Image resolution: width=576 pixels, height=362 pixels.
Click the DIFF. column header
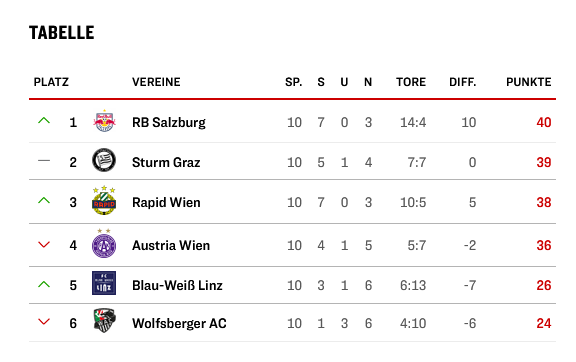click(x=463, y=82)
